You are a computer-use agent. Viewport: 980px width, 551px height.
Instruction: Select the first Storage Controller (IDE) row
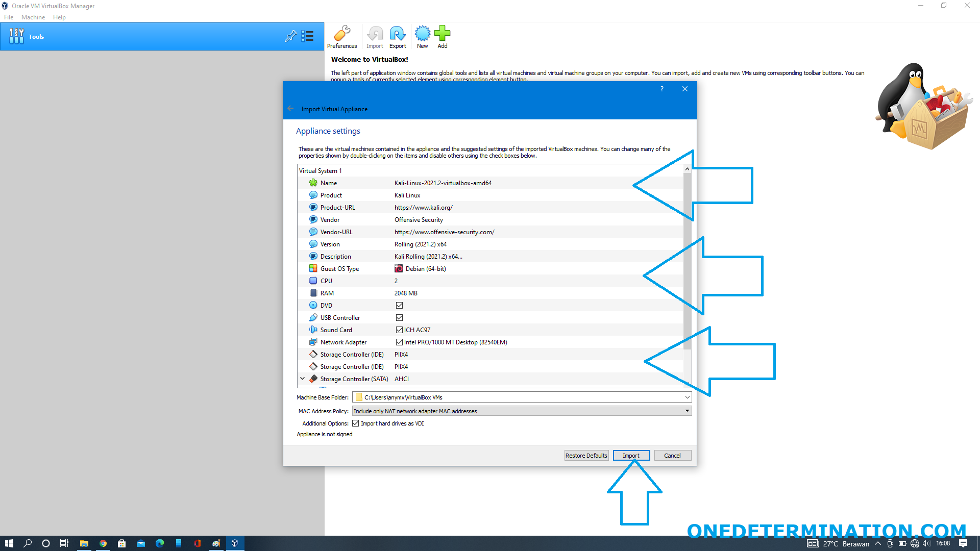point(490,354)
